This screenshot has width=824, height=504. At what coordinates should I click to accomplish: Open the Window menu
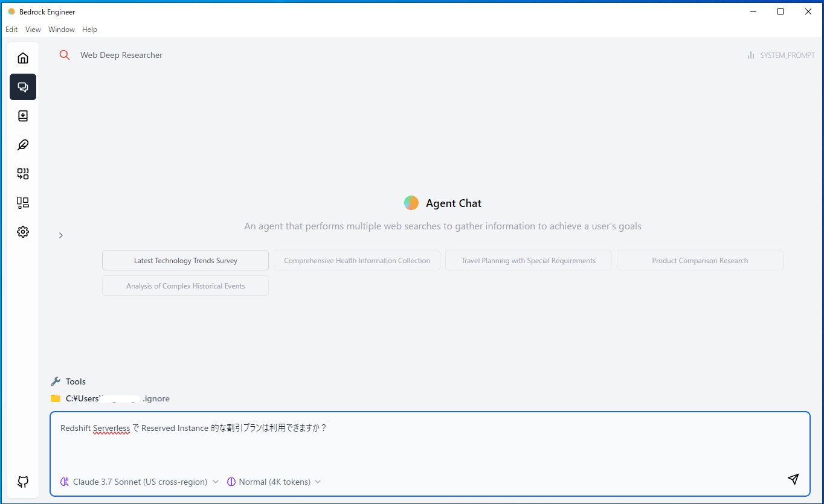pos(62,30)
